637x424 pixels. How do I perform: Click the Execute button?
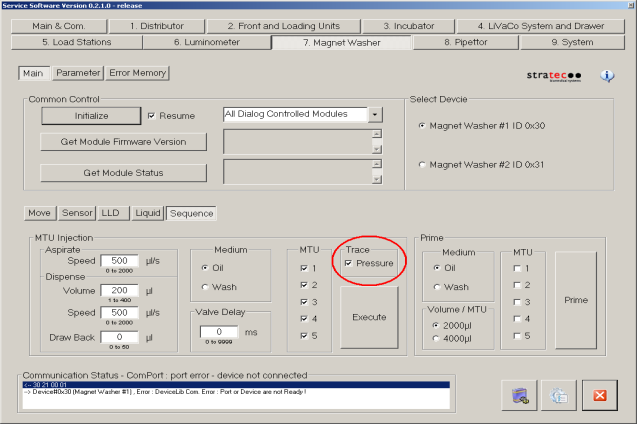coord(369,315)
